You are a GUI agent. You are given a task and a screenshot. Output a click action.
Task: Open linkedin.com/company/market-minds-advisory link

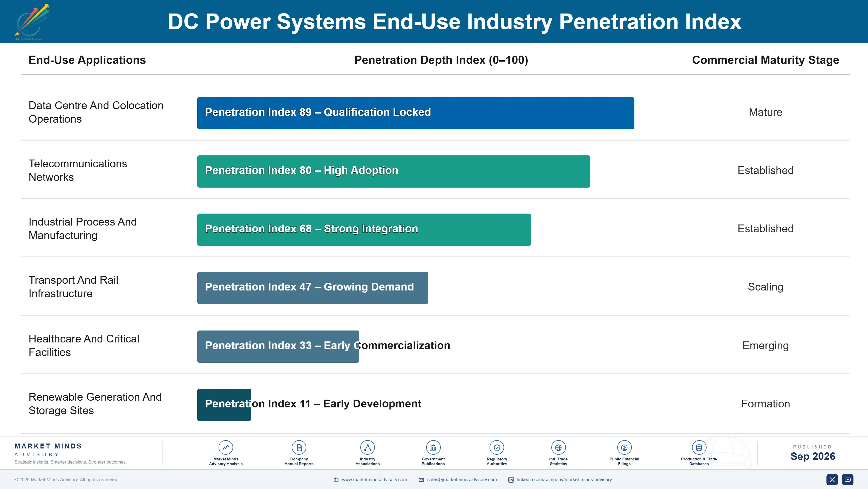(x=564, y=480)
